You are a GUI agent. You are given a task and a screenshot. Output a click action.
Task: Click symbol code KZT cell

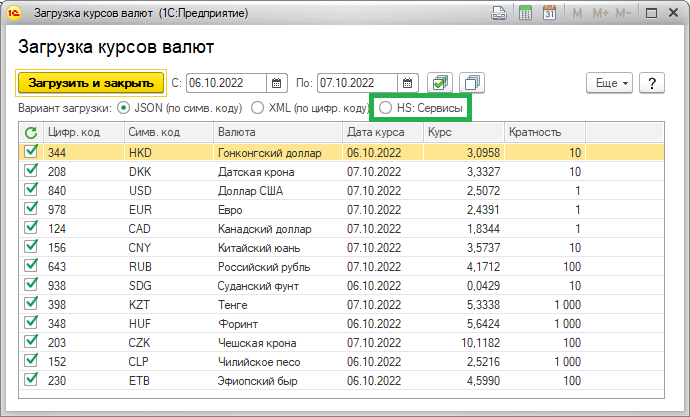coord(169,304)
